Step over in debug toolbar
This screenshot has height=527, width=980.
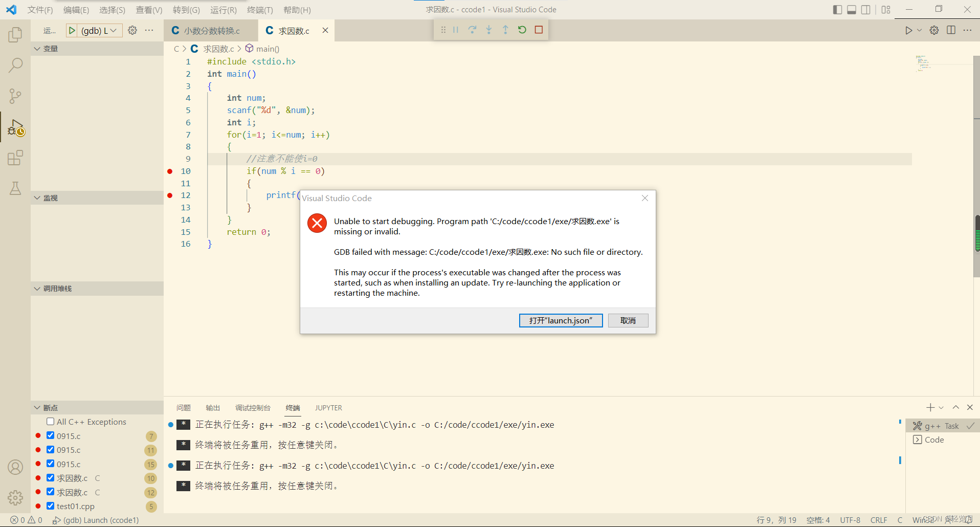472,30
